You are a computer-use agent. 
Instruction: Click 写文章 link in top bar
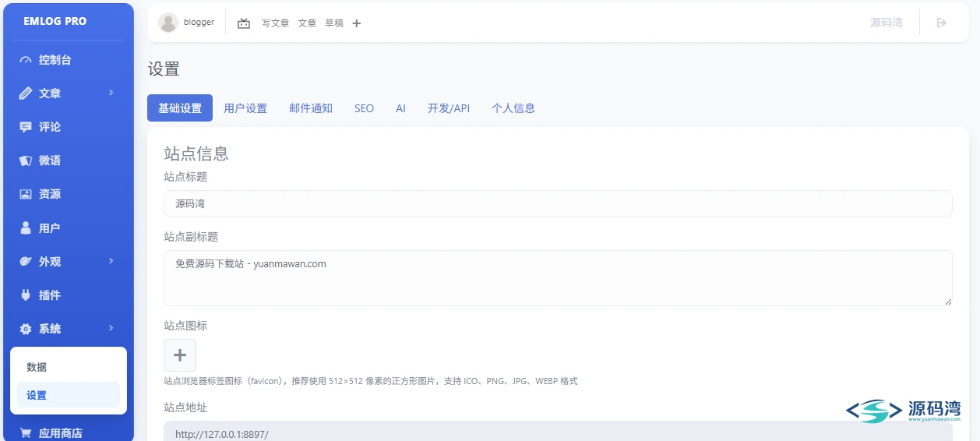coord(275,23)
